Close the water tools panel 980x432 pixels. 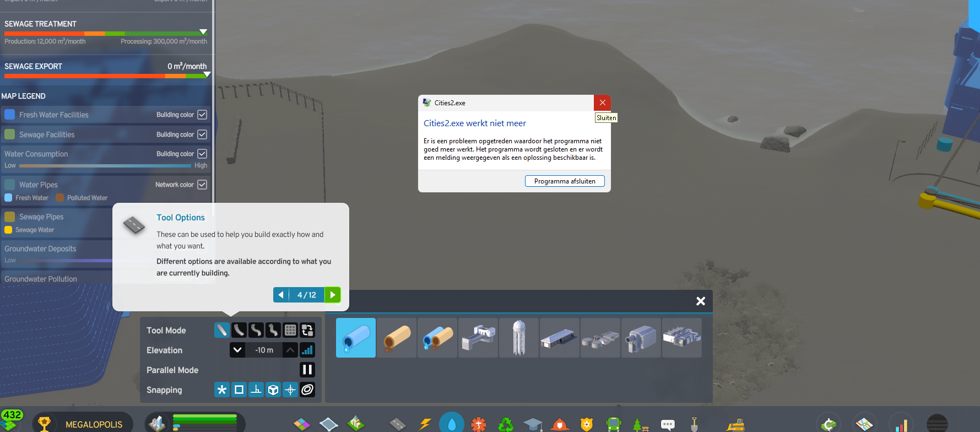701,301
